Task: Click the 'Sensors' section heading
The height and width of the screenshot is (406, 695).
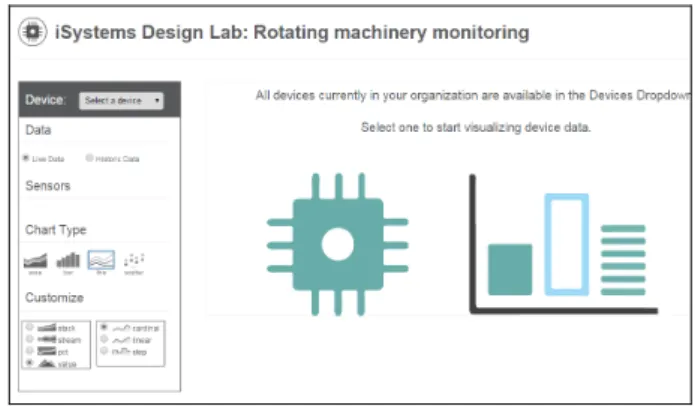Action: pos(48,185)
